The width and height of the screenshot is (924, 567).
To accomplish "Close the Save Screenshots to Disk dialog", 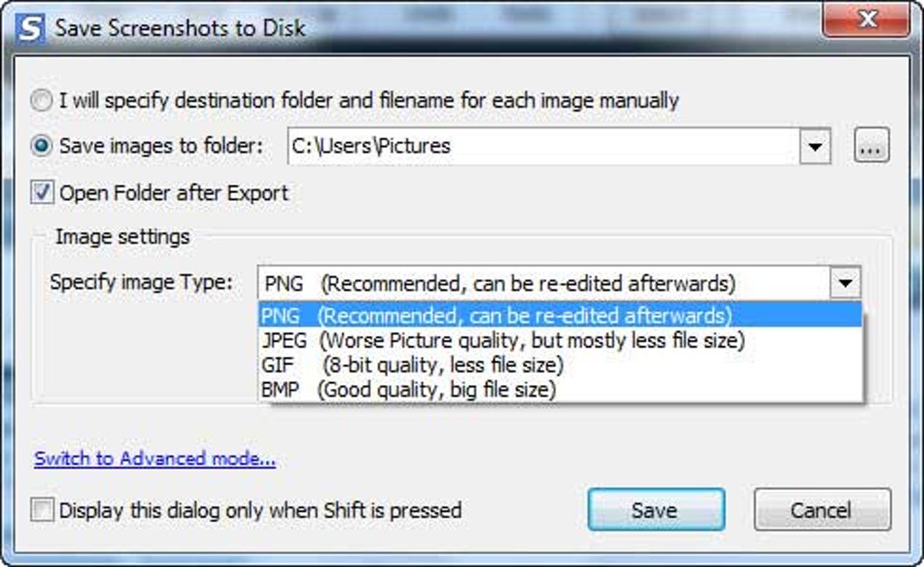I will tap(866, 20).
